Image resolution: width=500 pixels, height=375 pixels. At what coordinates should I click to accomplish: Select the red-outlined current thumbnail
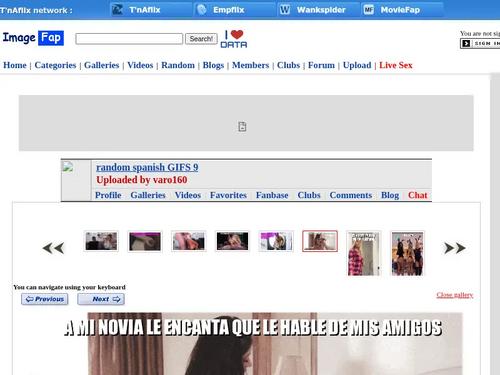pyautogui.click(x=320, y=241)
